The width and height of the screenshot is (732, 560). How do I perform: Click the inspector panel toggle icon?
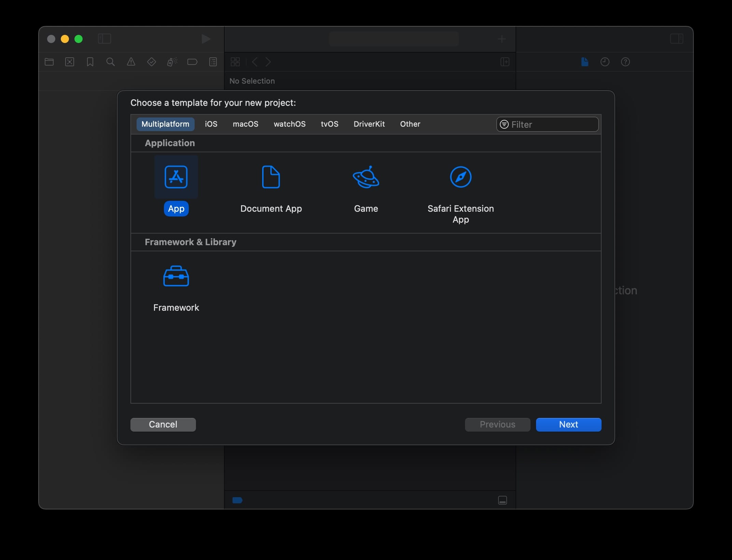click(x=677, y=38)
